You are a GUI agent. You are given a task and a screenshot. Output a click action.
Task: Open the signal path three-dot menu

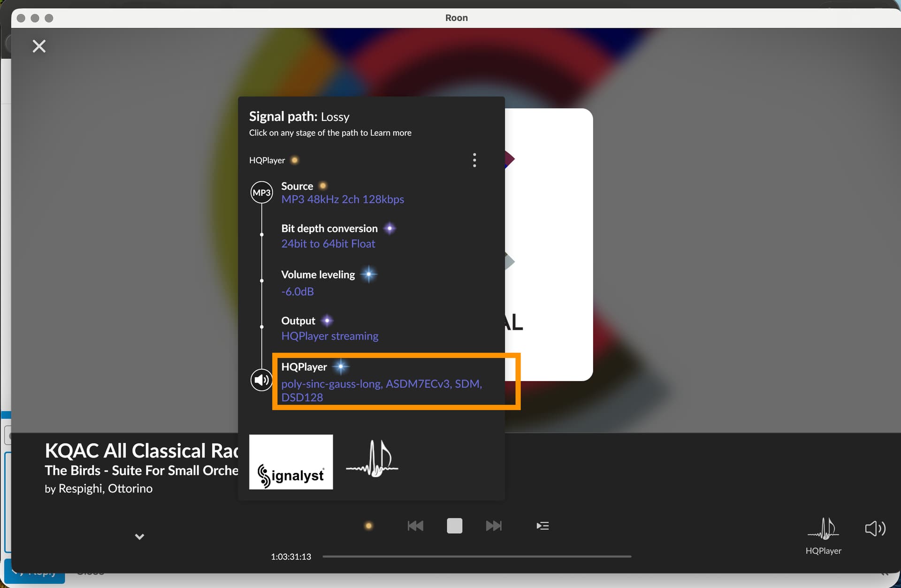pyautogui.click(x=474, y=160)
